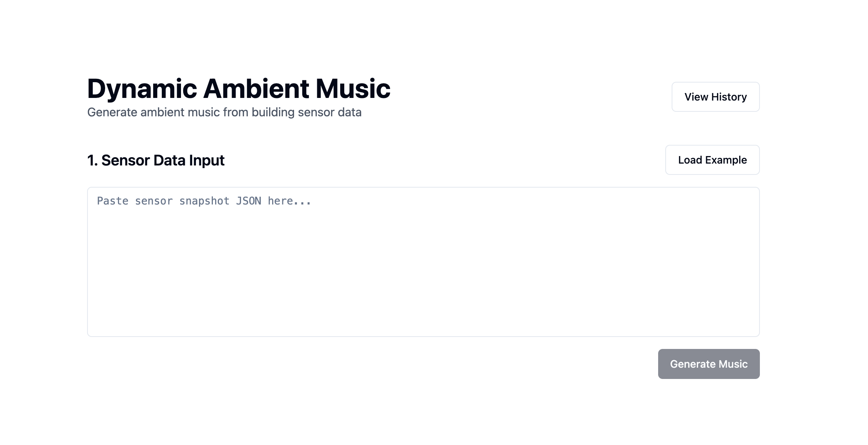The width and height of the screenshot is (868, 445).
Task: Click the 'Sensor Data Input' section label
Action: 163,160
